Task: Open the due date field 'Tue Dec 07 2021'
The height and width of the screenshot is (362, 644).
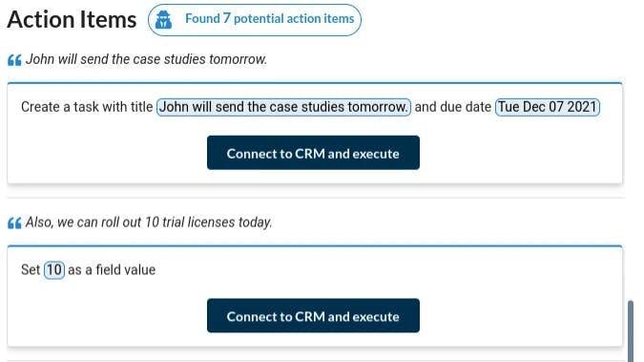Action: click(548, 107)
